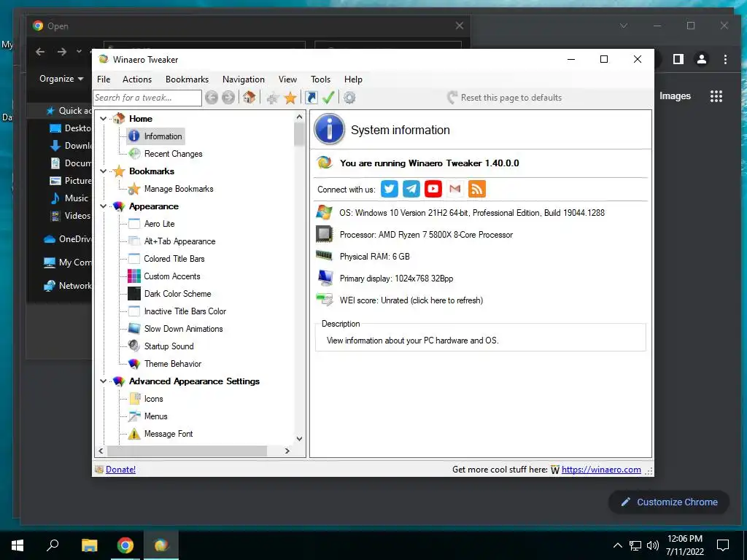
Task: Open bookmarks via gold star toolbar icon
Action: [x=290, y=98]
